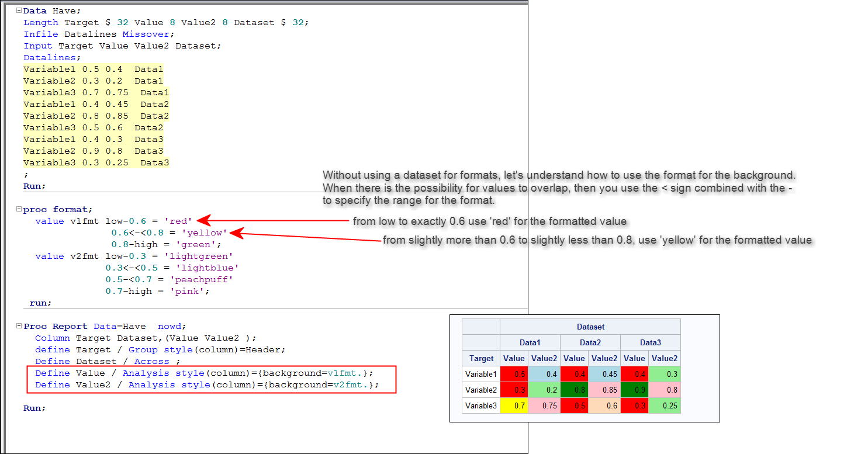The width and height of the screenshot is (868, 454).
Task: Click the 'peachpuff' value in the v2fmt format
Action: 201,279
